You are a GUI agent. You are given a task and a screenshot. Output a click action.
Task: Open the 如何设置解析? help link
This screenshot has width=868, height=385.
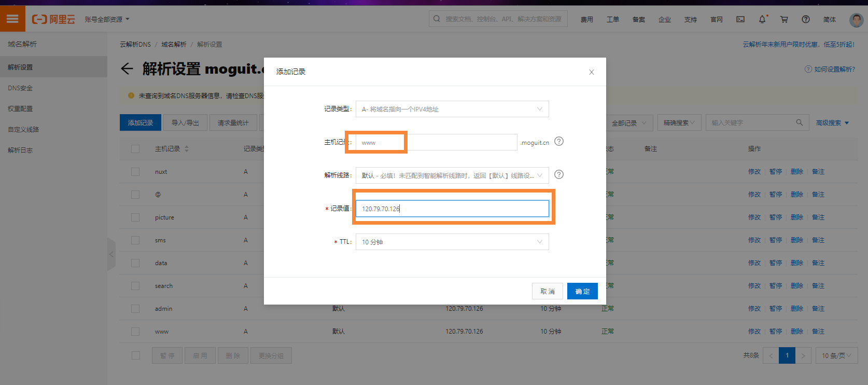[x=830, y=69]
